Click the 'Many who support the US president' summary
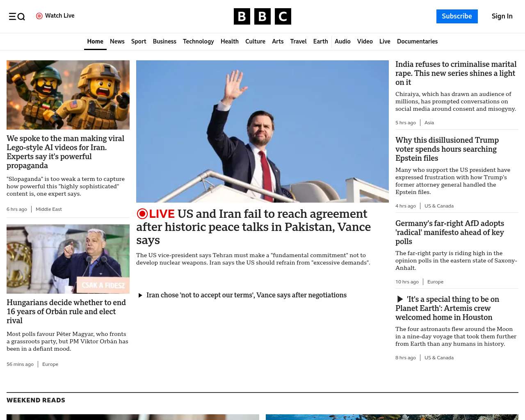This screenshot has width=525, height=420. pyautogui.click(x=453, y=181)
